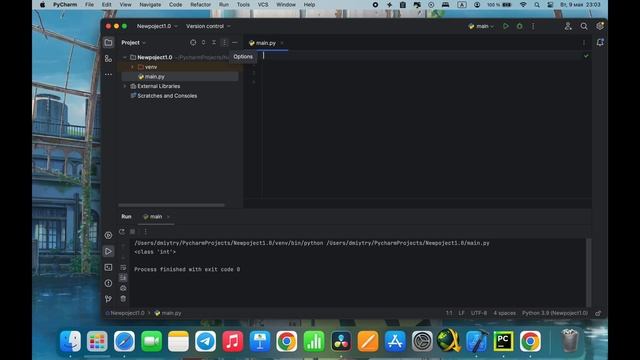640x360 pixels.
Task: Click Rerun icon in Run panel
Action: (122, 231)
